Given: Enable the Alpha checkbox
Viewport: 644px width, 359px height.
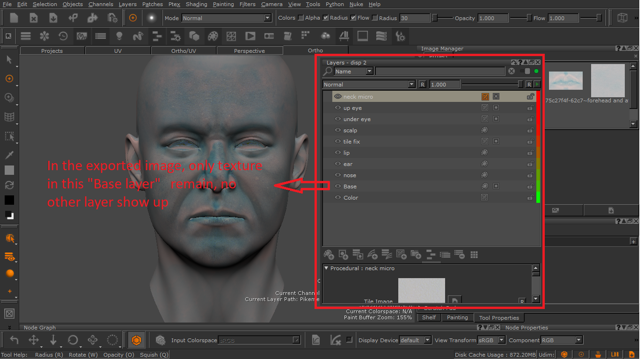Looking at the screenshot, I should [x=301, y=18].
